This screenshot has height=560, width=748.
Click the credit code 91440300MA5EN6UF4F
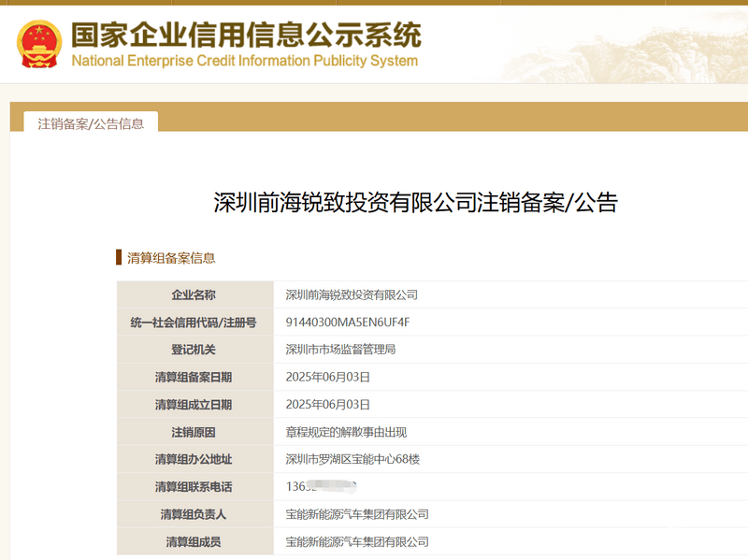click(x=348, y=323)
